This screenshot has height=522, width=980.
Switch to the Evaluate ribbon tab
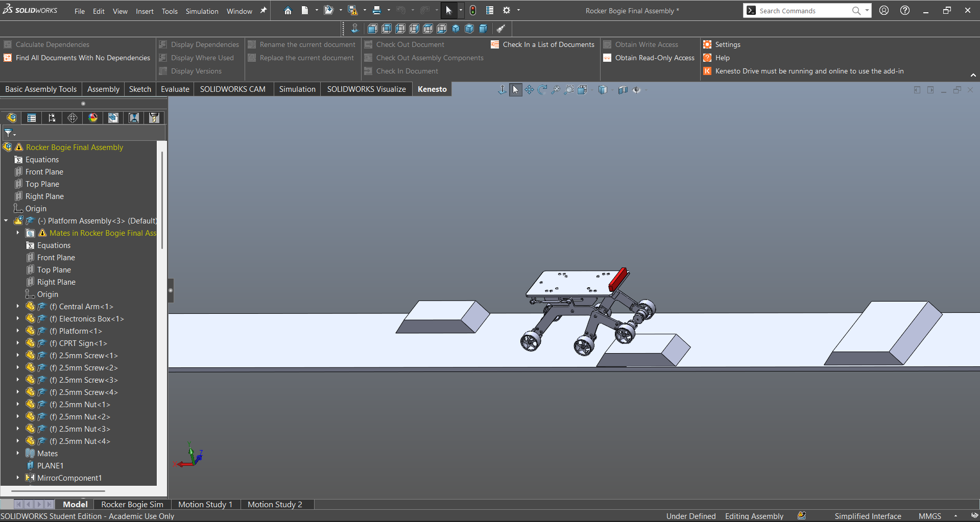(x=175, y=89)
